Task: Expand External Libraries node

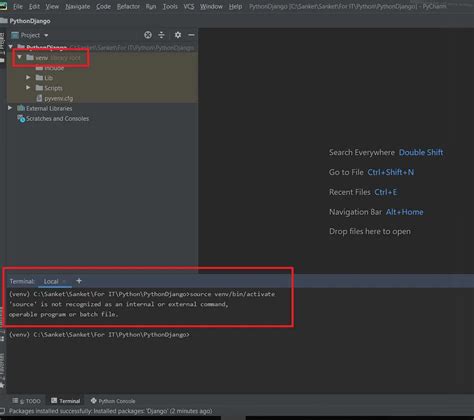Action: [10, 108]
